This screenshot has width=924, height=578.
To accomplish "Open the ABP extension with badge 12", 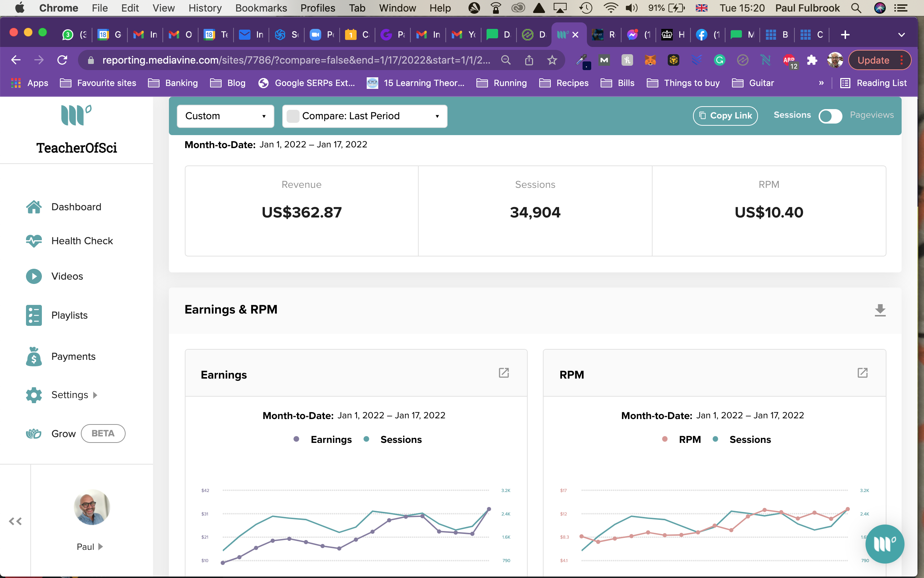I will pyautogui.click(x=790, y=61).
